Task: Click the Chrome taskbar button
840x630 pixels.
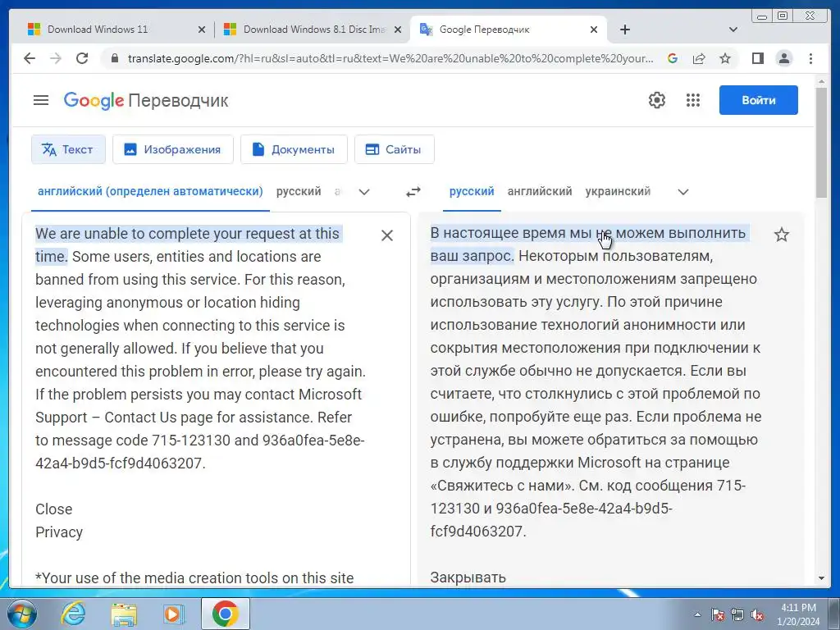Action: coord(225,614)
